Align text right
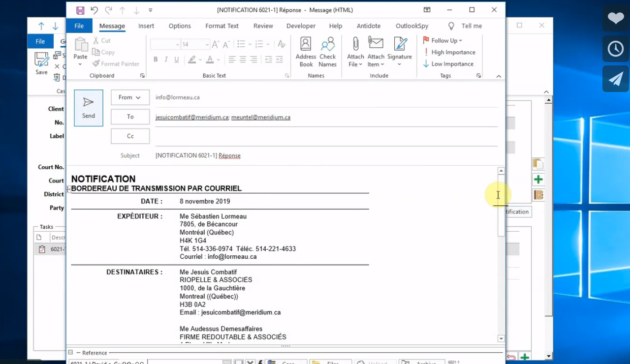 coord(253,60)
